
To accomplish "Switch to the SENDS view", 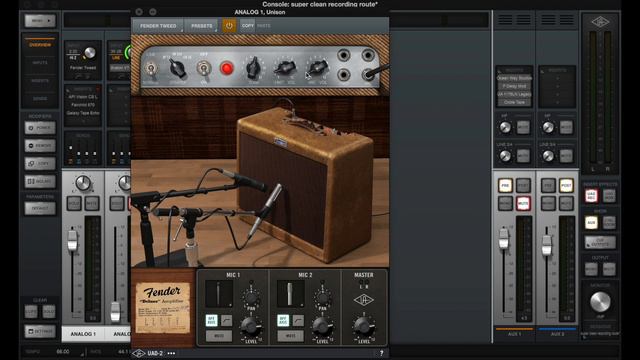I will [40, 99].
